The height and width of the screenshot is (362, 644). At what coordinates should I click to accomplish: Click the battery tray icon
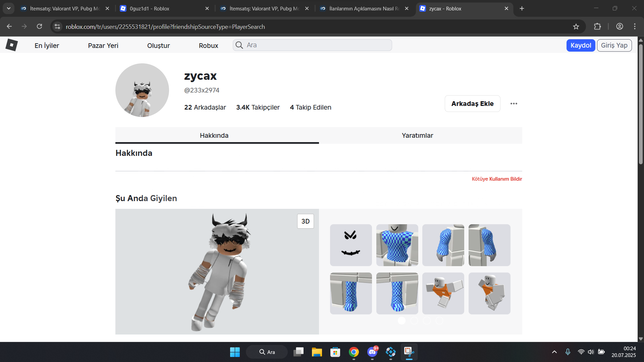[601, 352]
